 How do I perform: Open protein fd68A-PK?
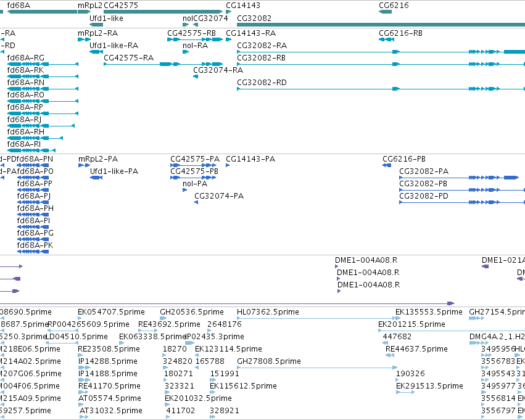(x=33, y=252)
